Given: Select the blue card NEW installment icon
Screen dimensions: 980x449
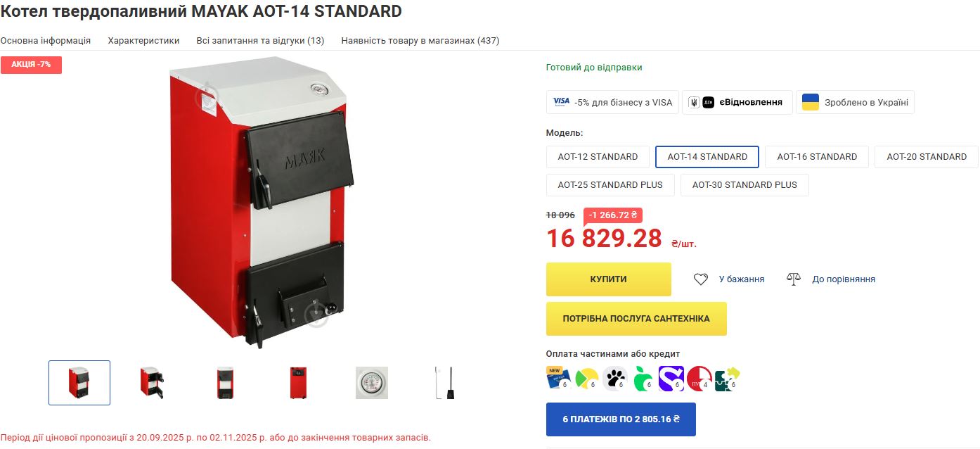Looking at the screenshot, I should coord(558,379).
